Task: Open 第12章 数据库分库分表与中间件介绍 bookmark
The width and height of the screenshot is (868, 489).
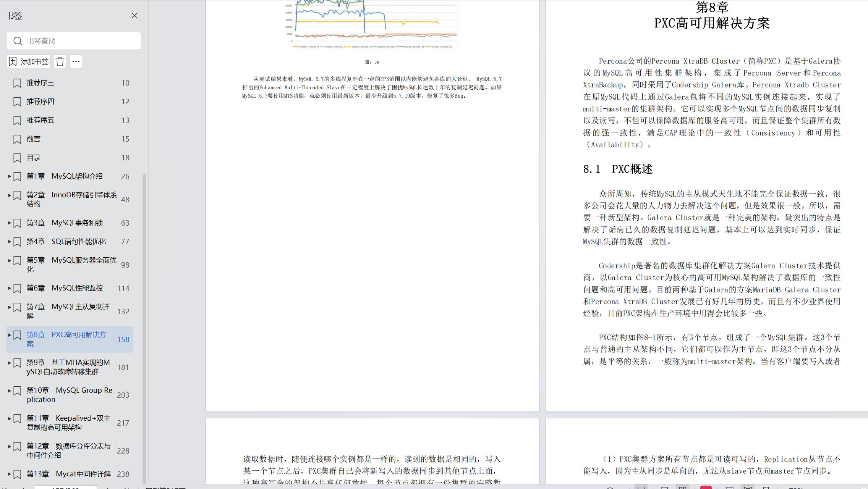Action: 68,450
